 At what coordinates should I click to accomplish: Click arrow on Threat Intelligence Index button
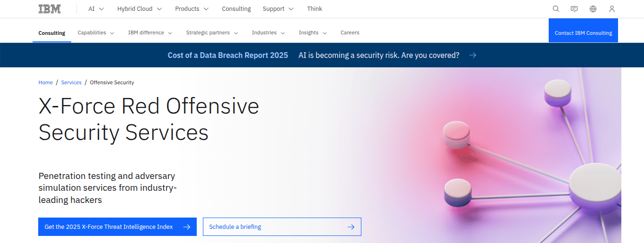pos(187,227)
